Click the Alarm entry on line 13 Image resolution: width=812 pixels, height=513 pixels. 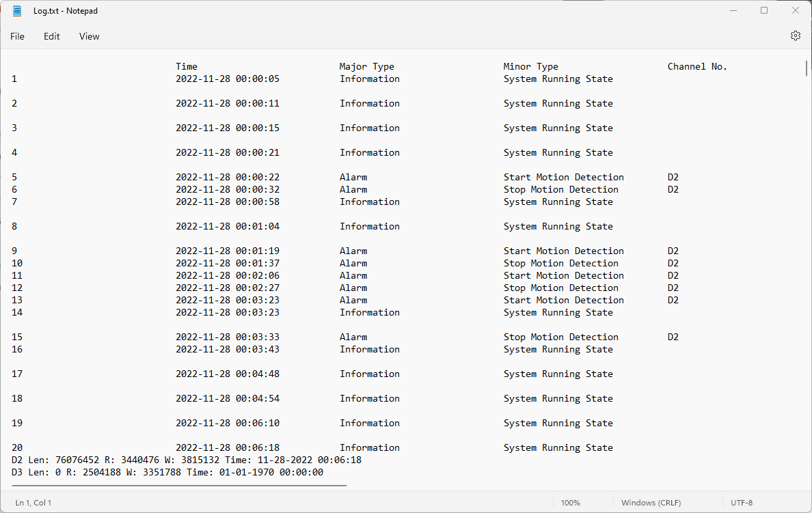click(353, 300)
